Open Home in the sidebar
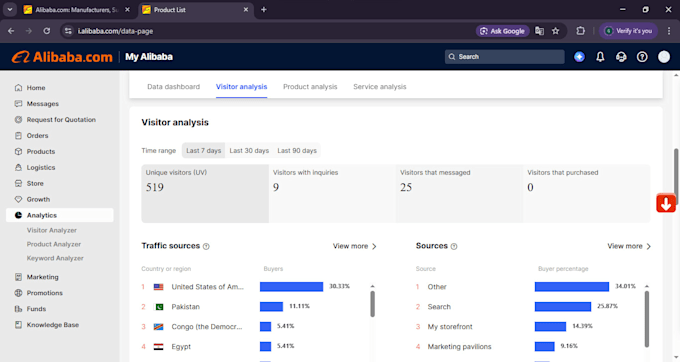 pos(36,88)
